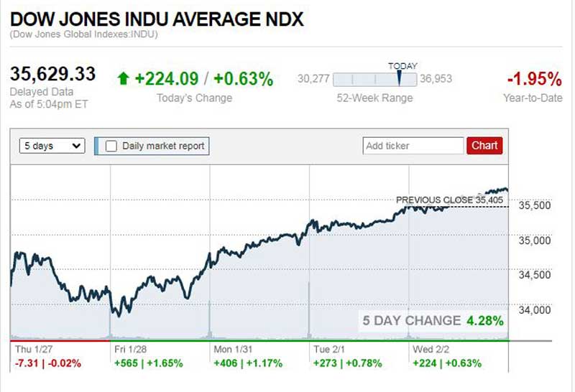Click the TODAY marker on range bar

pos(400,78)
